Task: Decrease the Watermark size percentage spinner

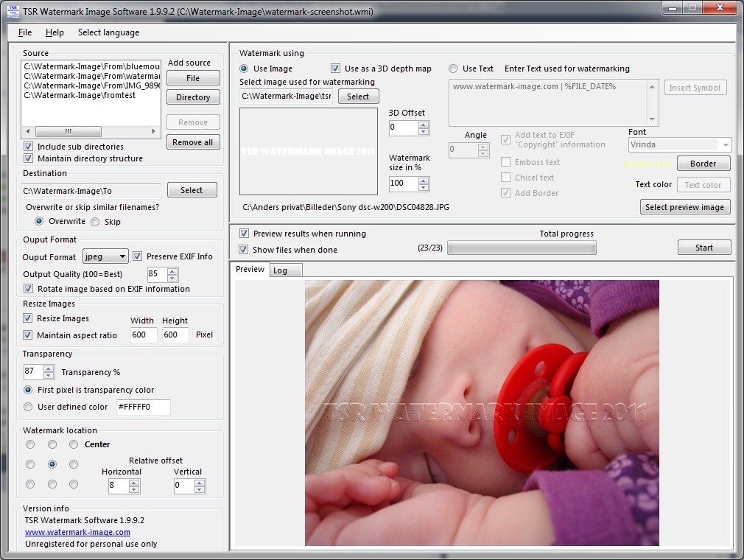Action: tap(424, 187)
